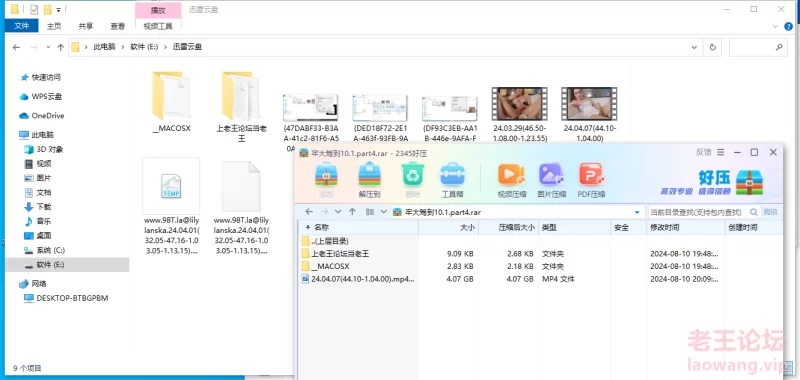Select 上老王论坛当老王 folder in the Explorer window
800x380 pixels.
(241, 107)
